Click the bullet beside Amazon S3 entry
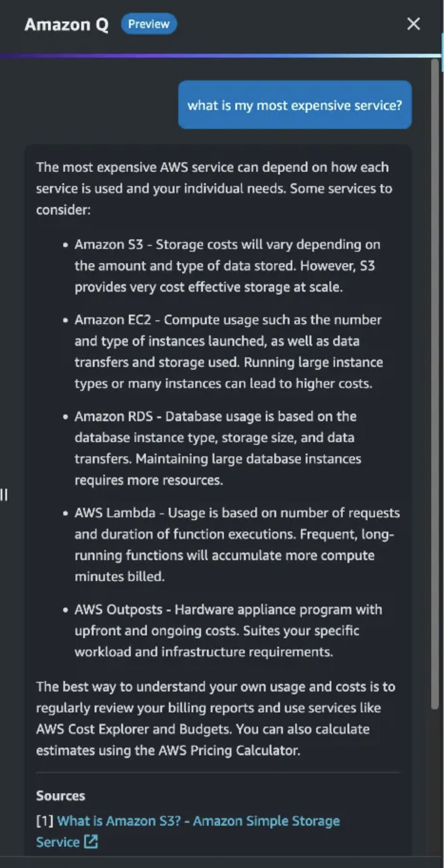Screen dimensions: 444x868 [x=66, y=245]
